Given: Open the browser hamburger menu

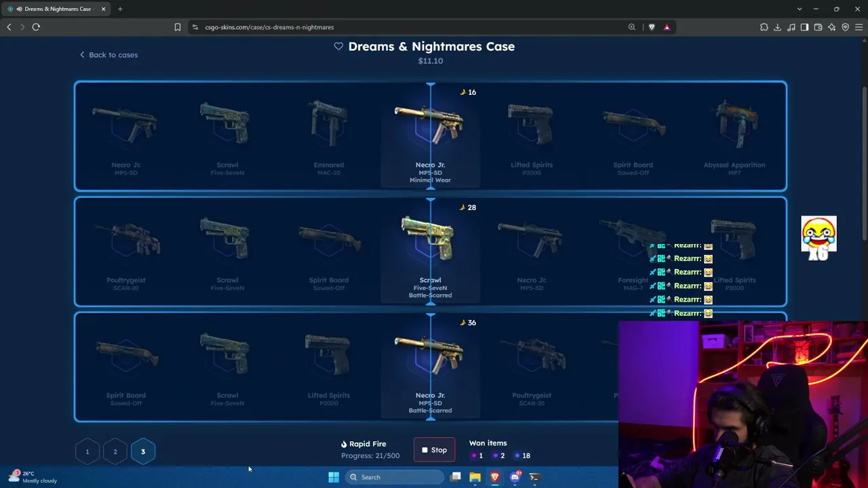Looking at the screenshot, I should 859,27.
